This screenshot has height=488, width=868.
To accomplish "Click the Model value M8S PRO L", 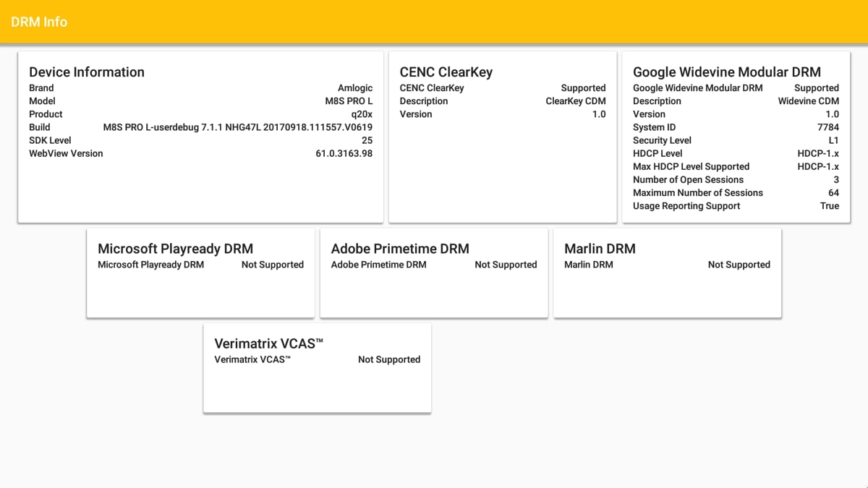I will (x=349, y=100).
